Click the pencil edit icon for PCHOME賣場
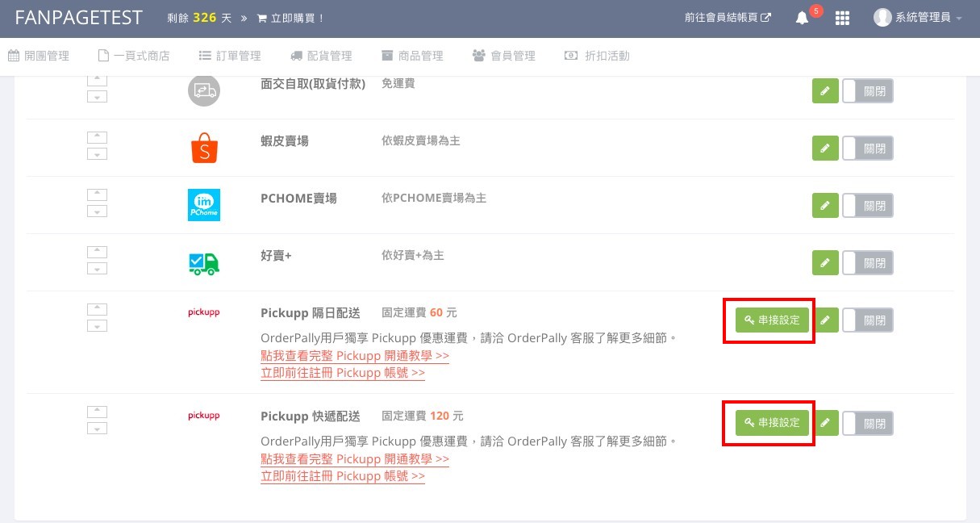980x523 pixels. coord(825,206)
